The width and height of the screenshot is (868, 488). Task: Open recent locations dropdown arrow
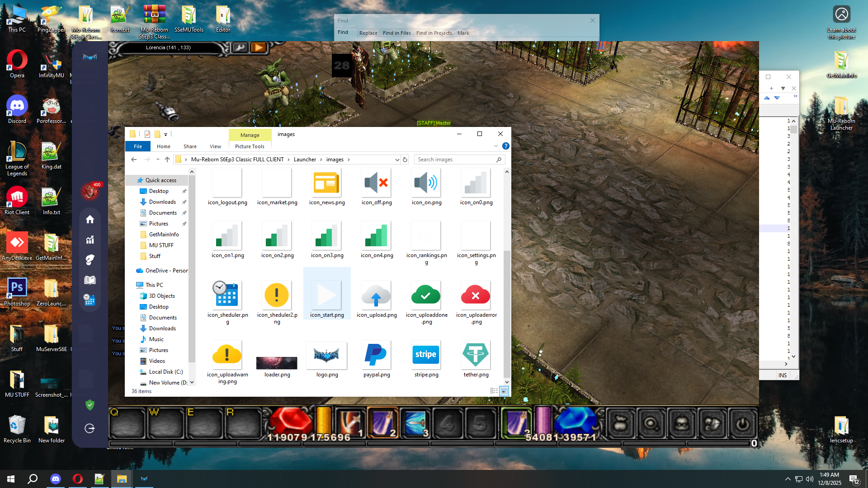tap(158, 160)
